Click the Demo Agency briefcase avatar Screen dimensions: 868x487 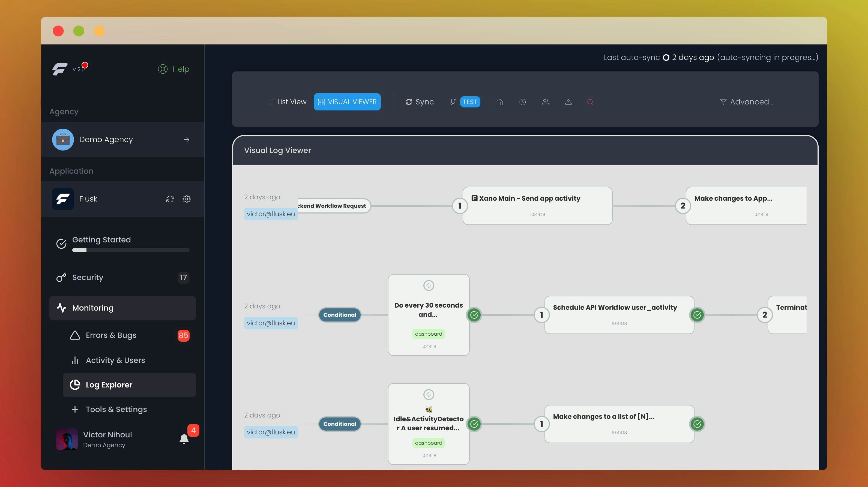tap(63, 139)
